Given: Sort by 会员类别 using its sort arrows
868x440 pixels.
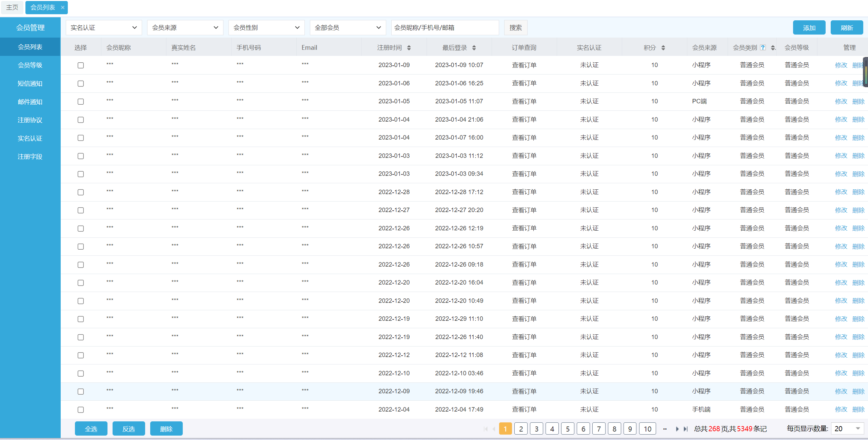Looking at the screenshot, I should point(773,48).
